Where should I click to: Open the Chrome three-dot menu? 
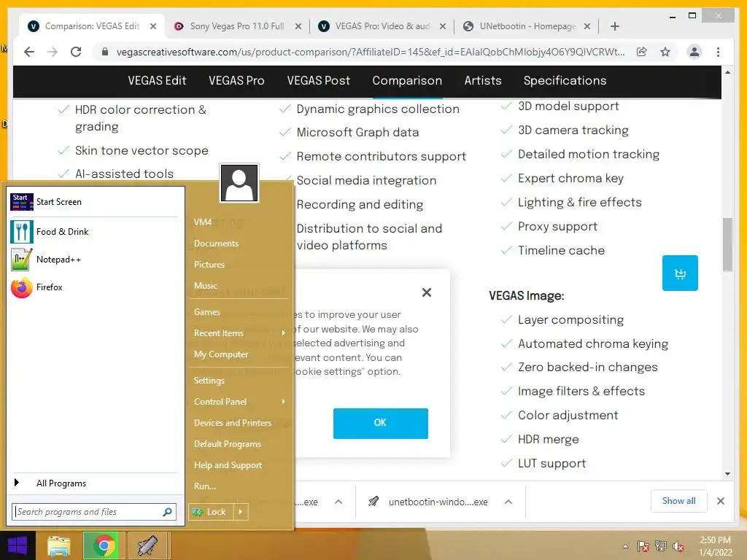tap(718, 52)
